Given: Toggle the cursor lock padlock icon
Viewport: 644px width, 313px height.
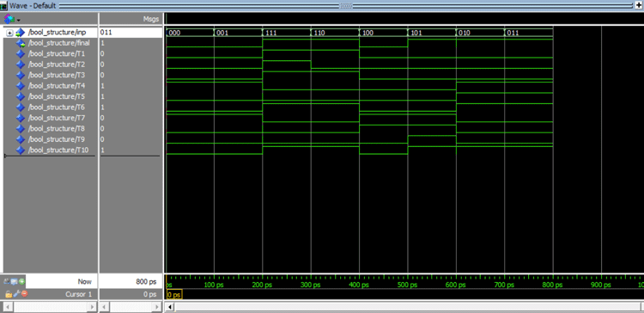Looking at the screenshot, I should point(9,294).
